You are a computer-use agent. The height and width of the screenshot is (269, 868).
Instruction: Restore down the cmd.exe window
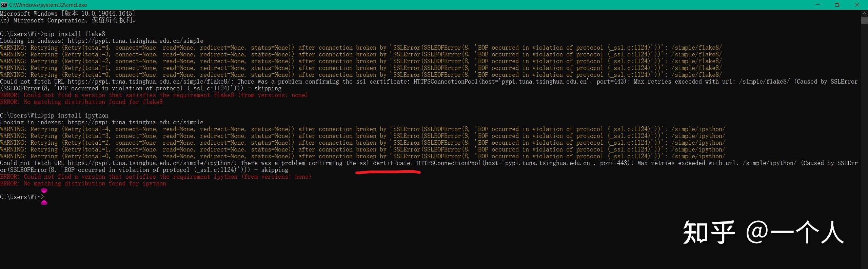(837, 5)
